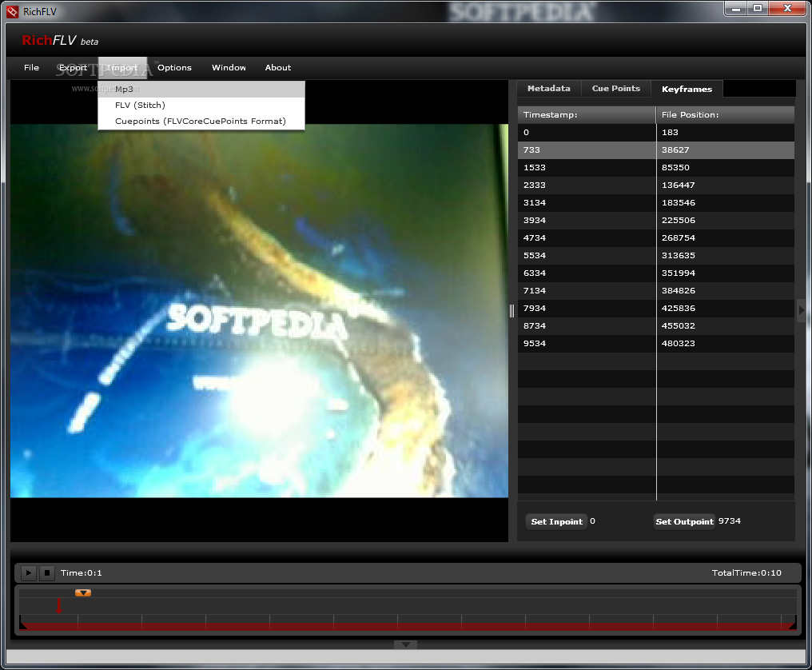Open the Export menu
This screenshot has width=812, height=670.
tap(73, 67)
